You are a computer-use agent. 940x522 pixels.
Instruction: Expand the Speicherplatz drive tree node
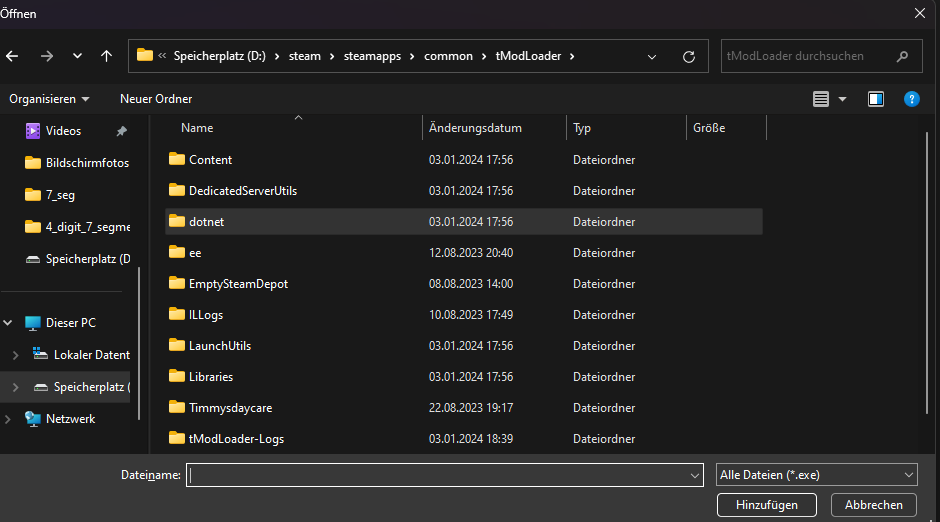pos(16,387)
